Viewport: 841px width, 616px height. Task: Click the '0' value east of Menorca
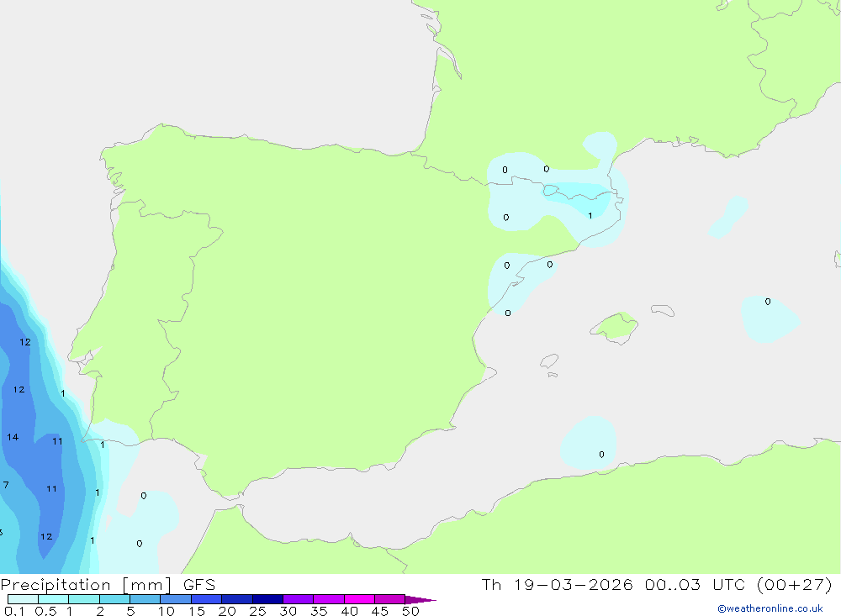[768, 302]
